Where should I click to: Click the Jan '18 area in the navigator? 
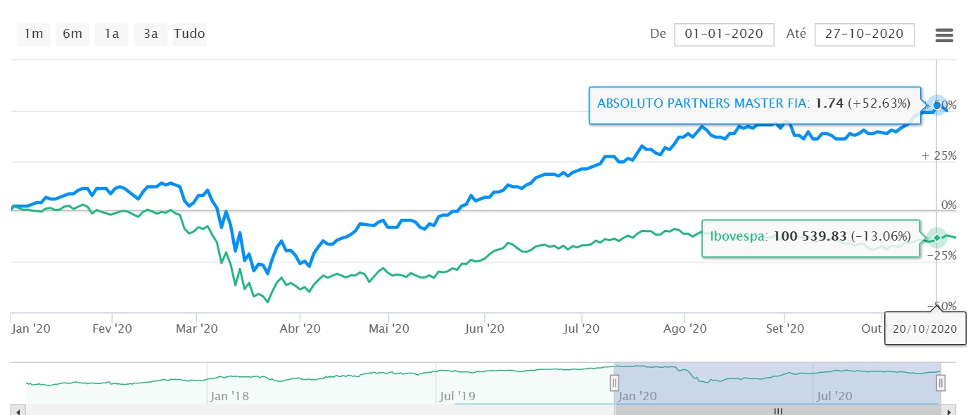(229, 396)
